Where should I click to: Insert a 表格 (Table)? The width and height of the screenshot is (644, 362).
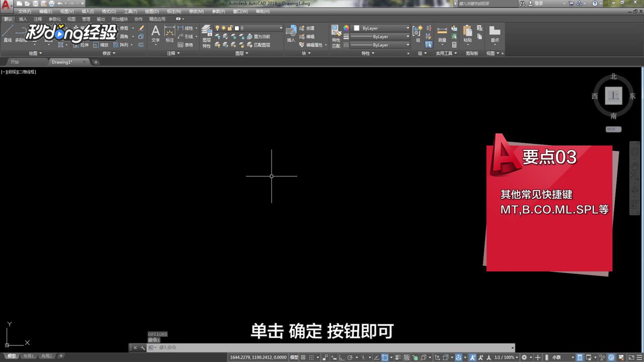pos(186,45)
